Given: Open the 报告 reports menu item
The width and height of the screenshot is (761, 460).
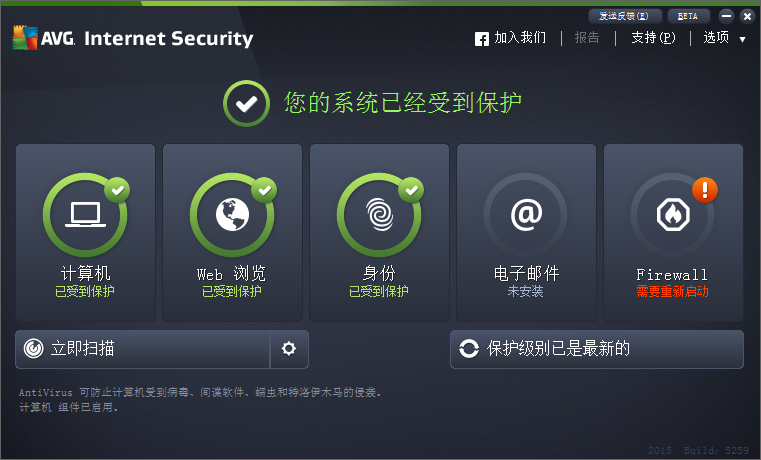Looking at the screenshot, I should (x=587, y=37).
